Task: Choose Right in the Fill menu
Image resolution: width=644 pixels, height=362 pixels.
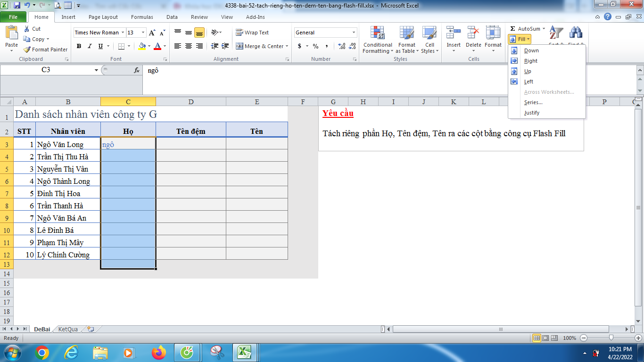Action: (x=547, y=61)
